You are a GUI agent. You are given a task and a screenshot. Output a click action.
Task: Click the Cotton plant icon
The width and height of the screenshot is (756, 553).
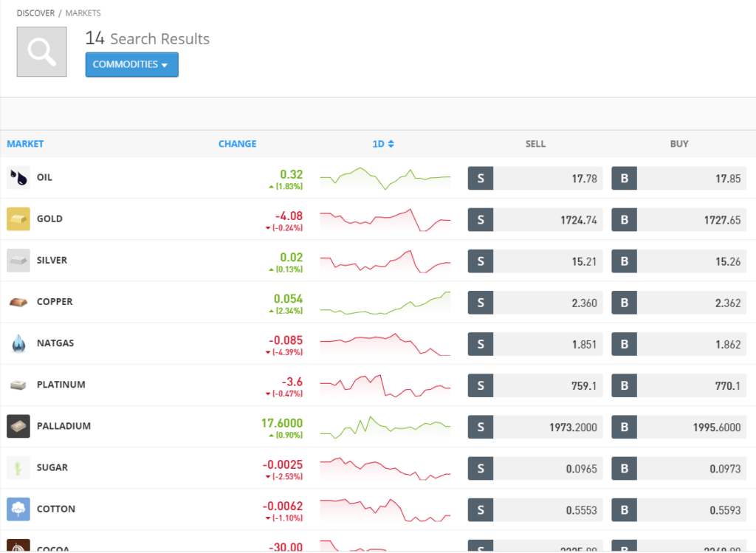[18, 509]
